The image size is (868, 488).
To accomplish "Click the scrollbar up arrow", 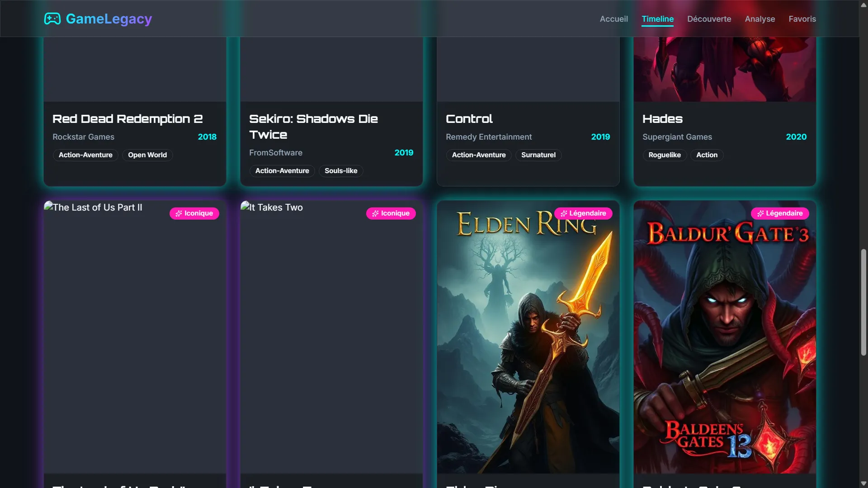I will pyautogui.click(x=863, y=5).
